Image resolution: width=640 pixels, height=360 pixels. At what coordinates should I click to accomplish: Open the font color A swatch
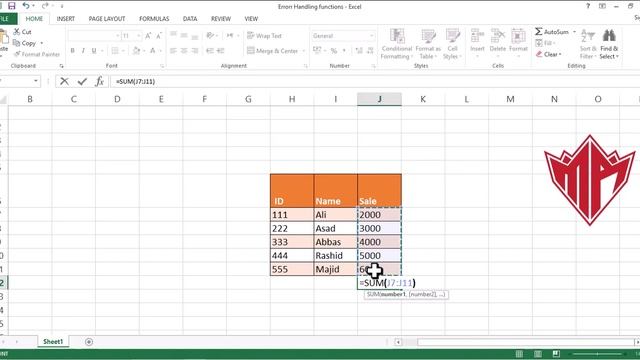[152, 51]
